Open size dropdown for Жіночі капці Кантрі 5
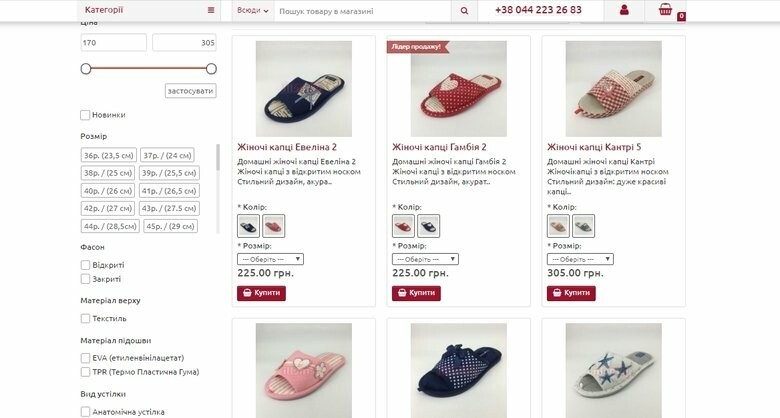780x418 pixels. (x=580, y=259)
